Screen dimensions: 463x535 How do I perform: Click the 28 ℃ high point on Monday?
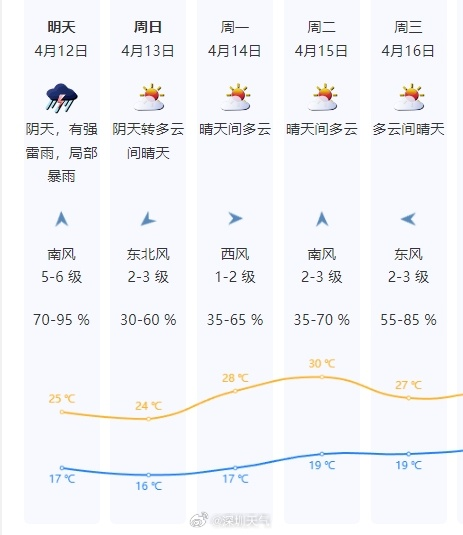coord(235,391)
